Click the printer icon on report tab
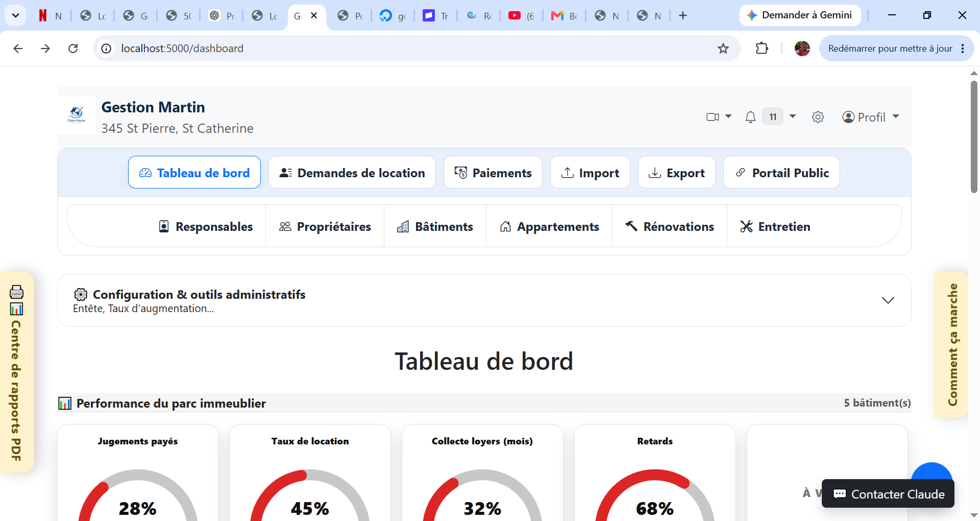Viewport: 980px width, 521px height. pos(16,292)
